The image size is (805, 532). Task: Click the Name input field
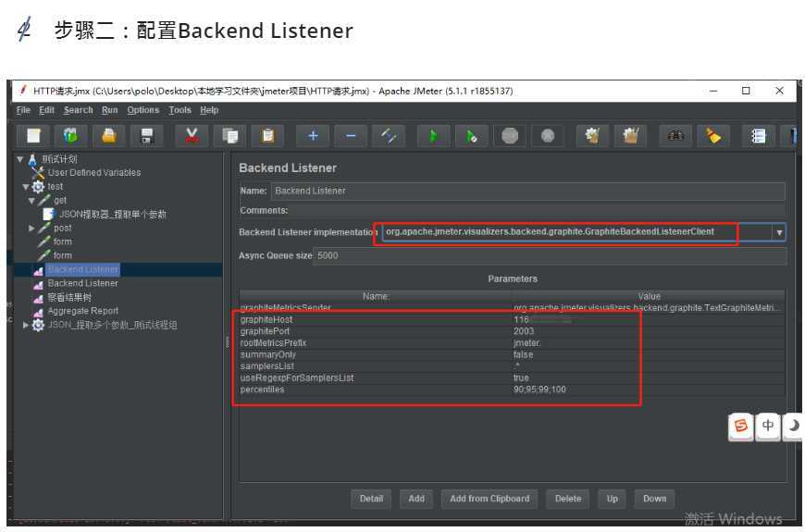(527, 191)
